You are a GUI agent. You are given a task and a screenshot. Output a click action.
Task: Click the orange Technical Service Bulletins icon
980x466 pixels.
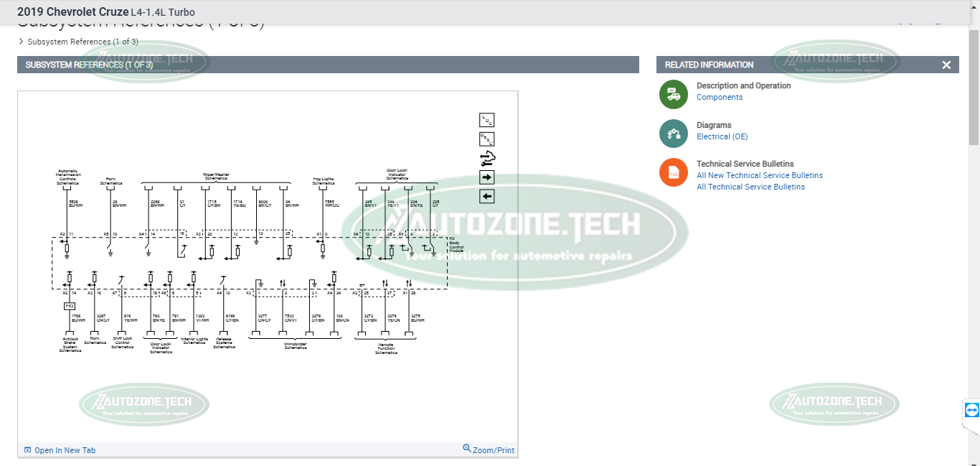674,172
